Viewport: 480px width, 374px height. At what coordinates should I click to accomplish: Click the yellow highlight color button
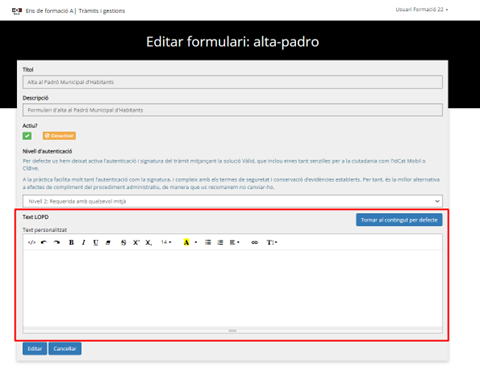click(x=187, y=242)
